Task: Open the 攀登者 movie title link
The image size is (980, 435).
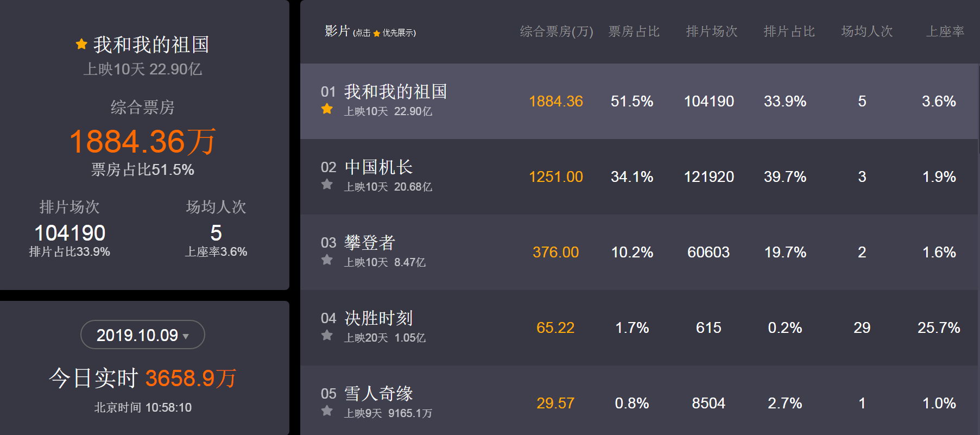Action: point(370,243)
